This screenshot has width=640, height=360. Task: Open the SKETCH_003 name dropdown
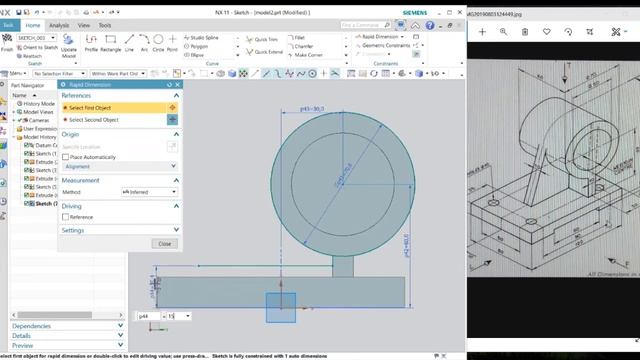click(x=53, y=38)
